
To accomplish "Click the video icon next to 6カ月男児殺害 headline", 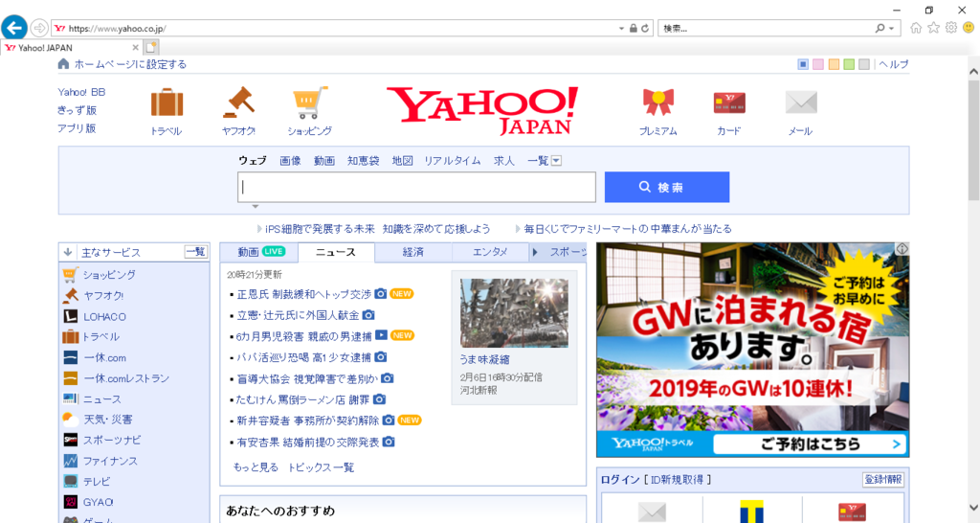I will click(x=381, y=335).
